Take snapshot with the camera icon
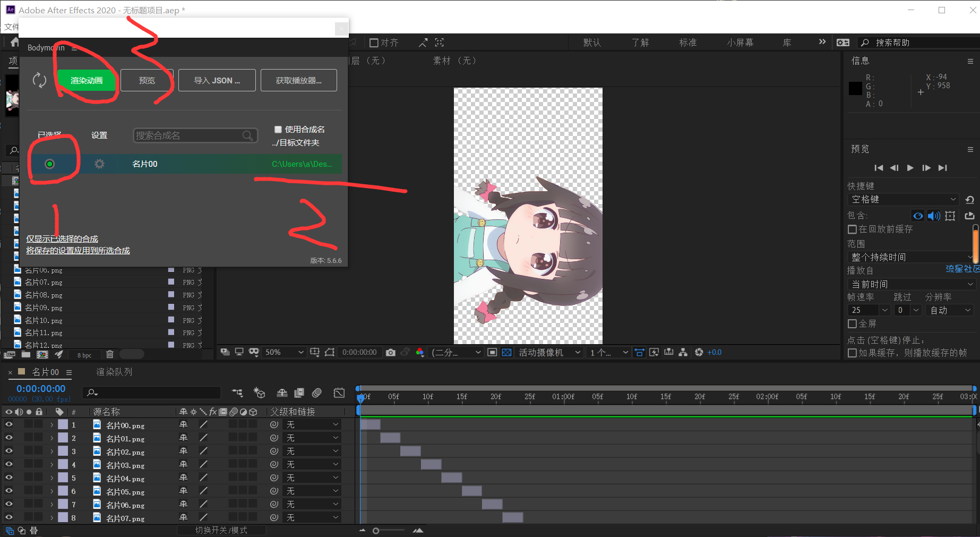 coord(391,352)
